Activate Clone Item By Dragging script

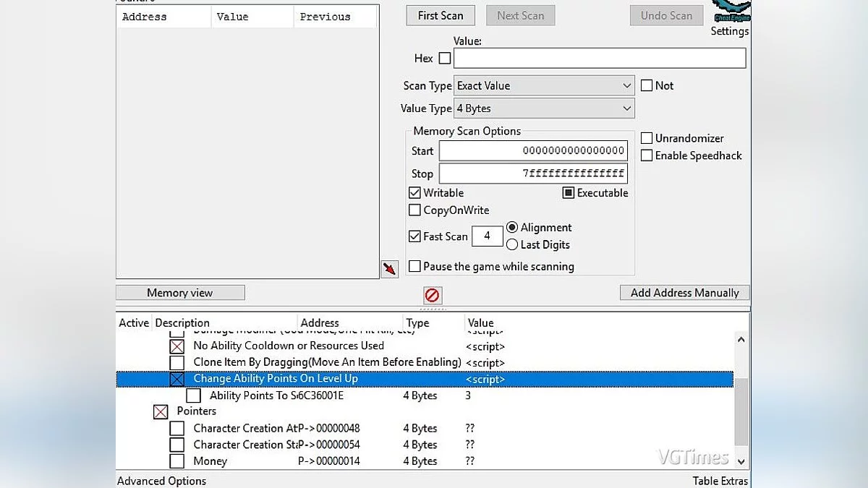(177, 363)
